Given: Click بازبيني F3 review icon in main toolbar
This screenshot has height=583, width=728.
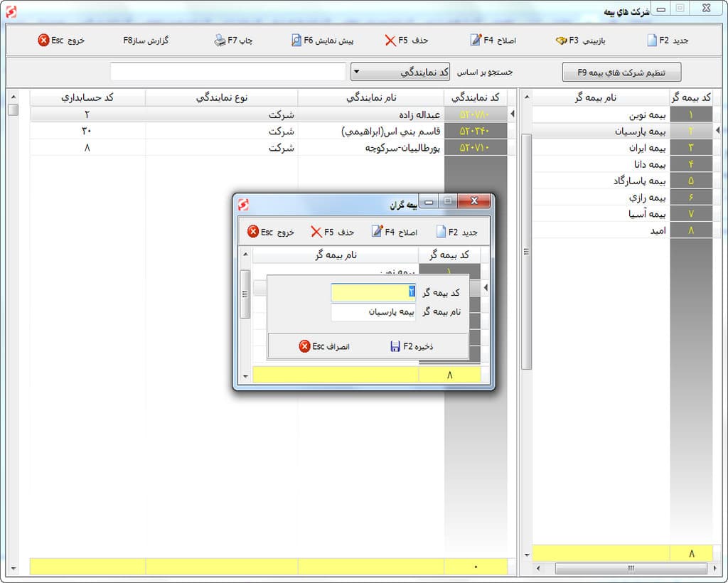Looking at the screenshot, I should tap(561, 41).
